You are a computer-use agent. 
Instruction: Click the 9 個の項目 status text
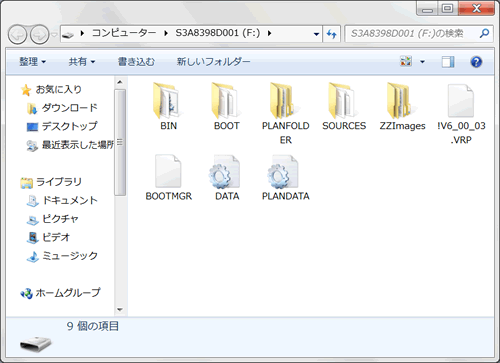coord(93,326)
